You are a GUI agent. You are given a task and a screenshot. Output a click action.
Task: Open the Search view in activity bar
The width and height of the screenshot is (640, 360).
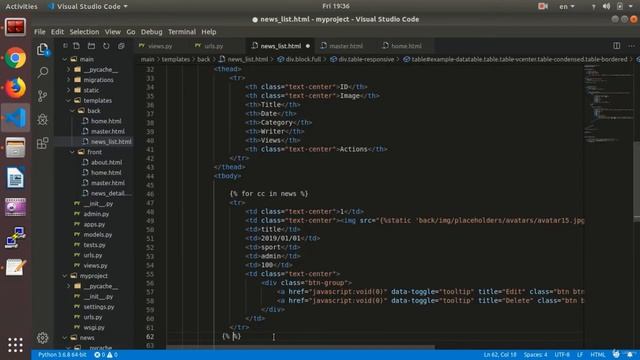[x=42, y=73]
